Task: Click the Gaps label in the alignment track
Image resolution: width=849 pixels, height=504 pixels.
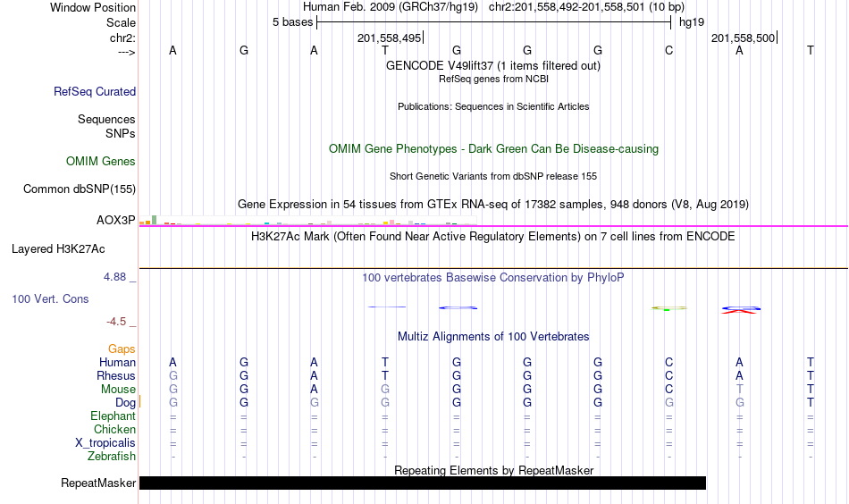Action: point(122,349)
